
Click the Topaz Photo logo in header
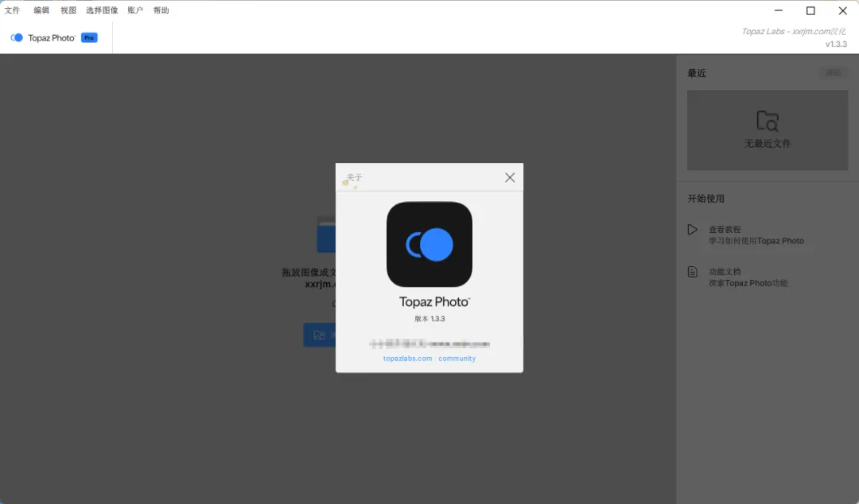point(43,38)
